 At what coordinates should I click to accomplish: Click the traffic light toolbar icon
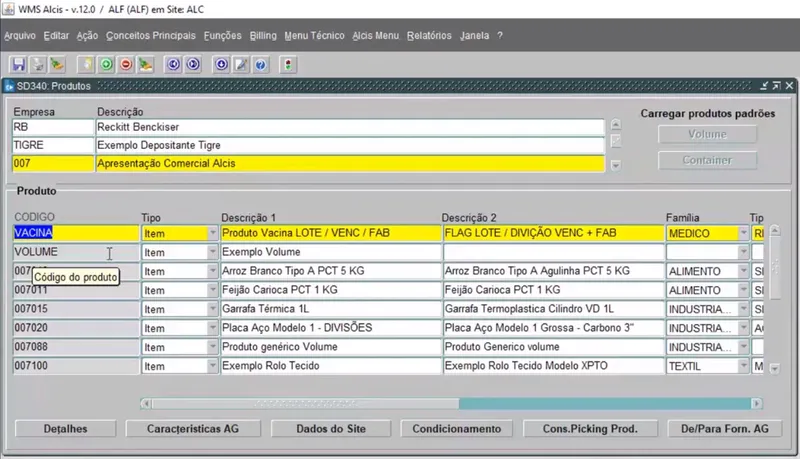click(x=288, y=65)
